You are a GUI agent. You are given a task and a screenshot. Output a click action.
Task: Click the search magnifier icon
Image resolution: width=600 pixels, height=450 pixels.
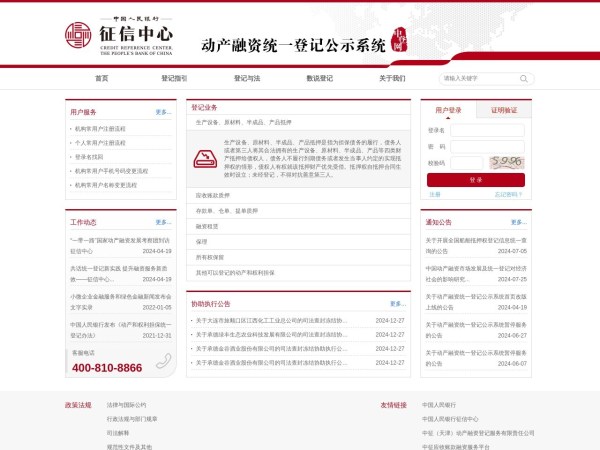(521, 77)
